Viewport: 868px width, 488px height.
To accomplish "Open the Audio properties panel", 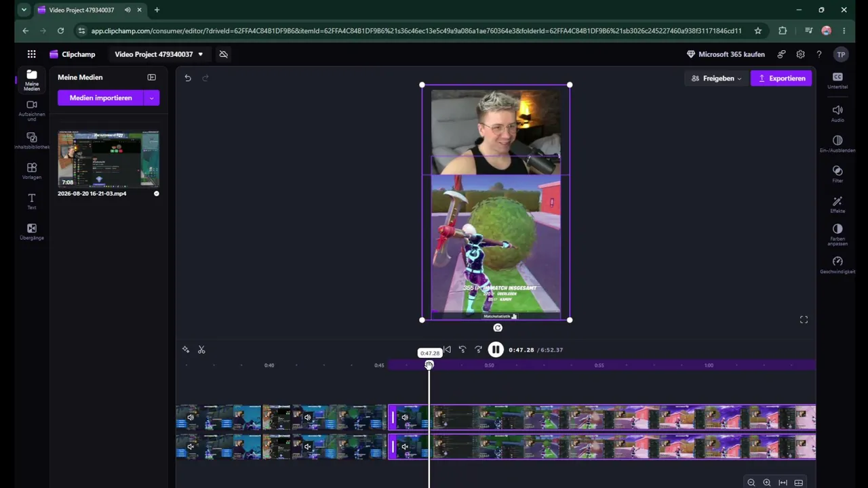I will coord(837,113).
